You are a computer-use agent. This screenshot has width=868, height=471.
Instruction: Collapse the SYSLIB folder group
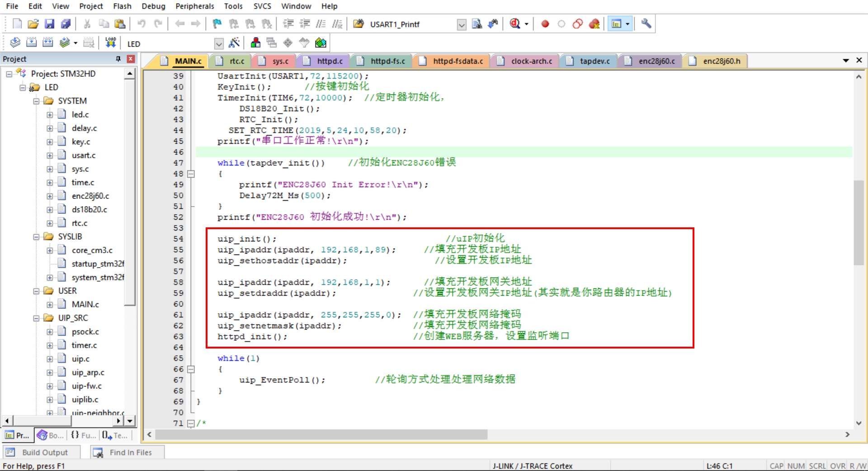36,237
